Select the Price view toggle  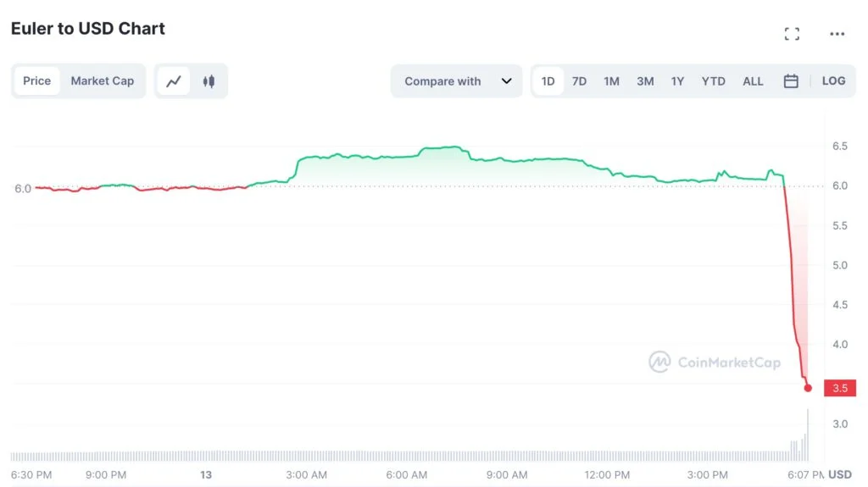point(37,81)
